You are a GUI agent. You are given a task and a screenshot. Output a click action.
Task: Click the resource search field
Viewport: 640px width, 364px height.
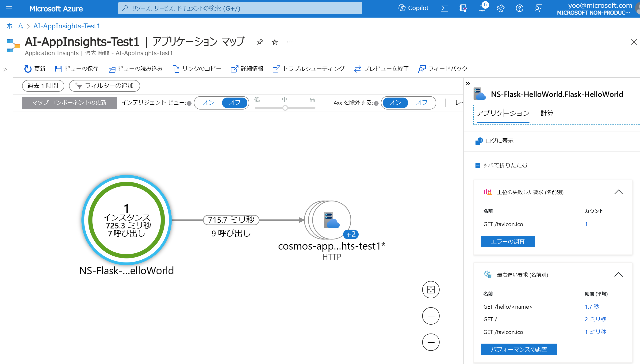click(x=240, y=8)
